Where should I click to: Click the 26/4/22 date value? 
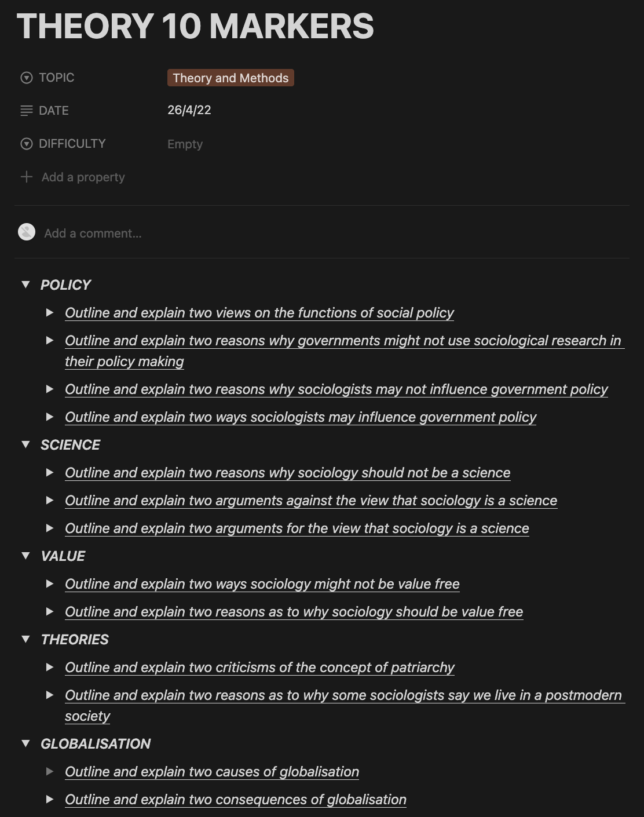pos(189,110)
